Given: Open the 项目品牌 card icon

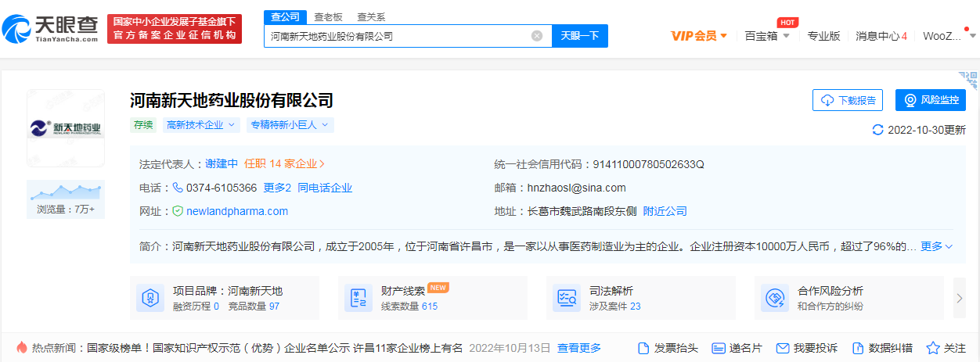Looking at the screenshot, I should (x=150, y=298).
